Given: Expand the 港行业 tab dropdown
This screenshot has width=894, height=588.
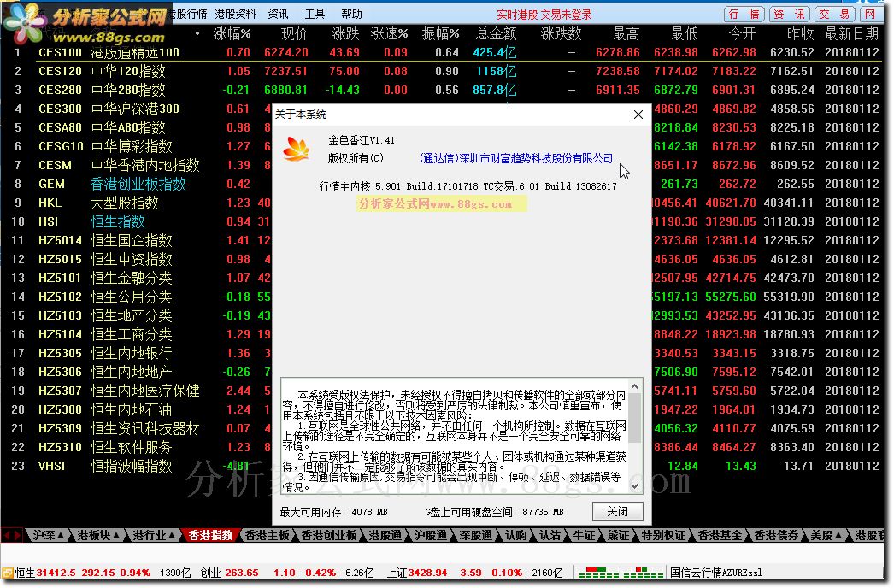Looking at the screenshot, I should tap(172, 536).
